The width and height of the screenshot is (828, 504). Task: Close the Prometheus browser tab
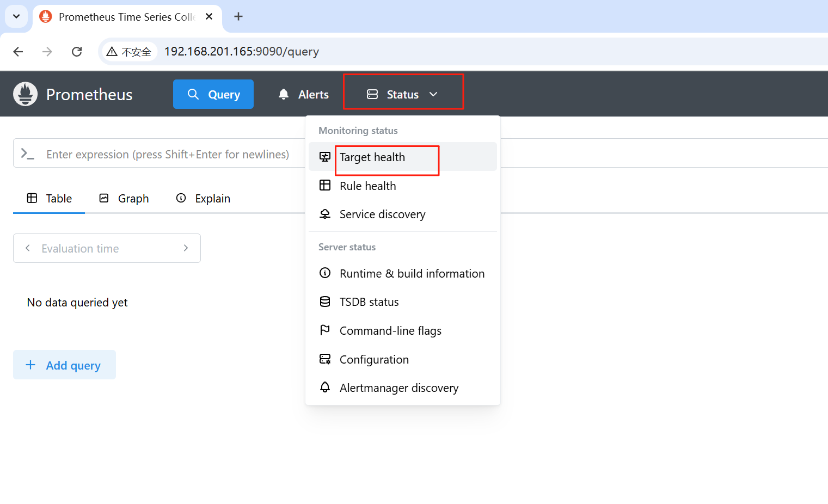209,17
